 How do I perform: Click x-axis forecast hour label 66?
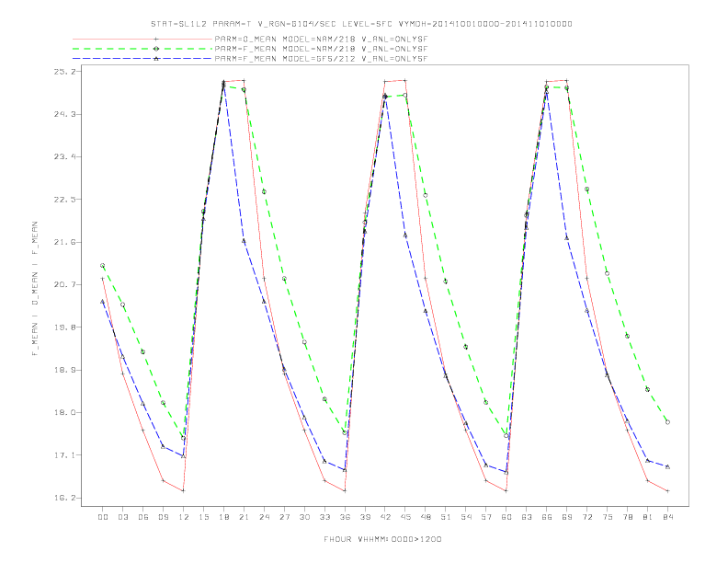[547, 517]
